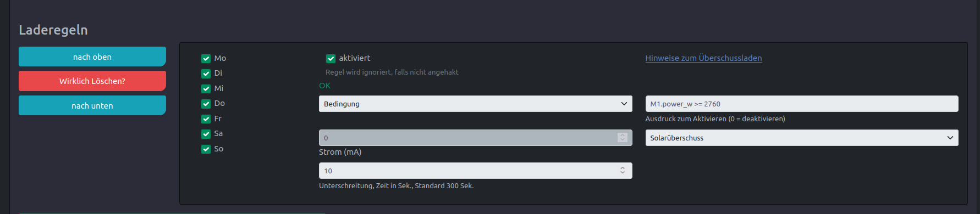
Task: Decrease Unterschreitung time with down arrow
Action: pos(623,173)
